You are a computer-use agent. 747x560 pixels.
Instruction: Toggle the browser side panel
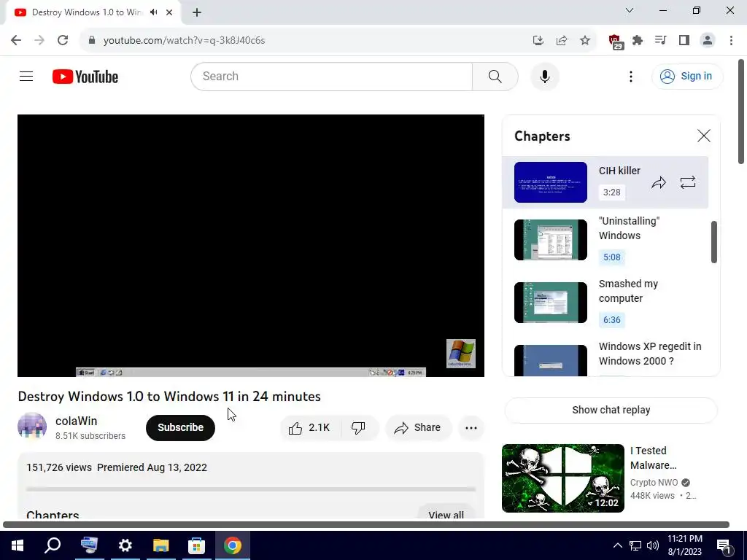(x=684, y=41)
